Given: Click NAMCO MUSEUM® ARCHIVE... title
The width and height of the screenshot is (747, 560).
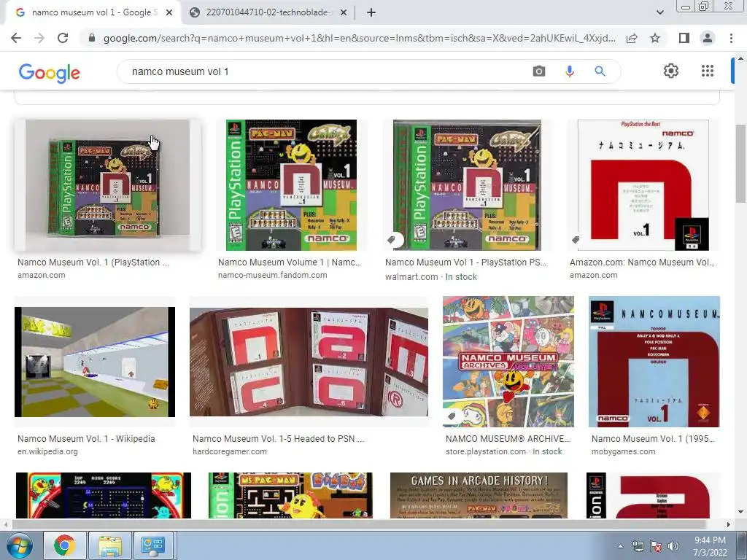Looking at the screenshot, I should coord(508,438).
